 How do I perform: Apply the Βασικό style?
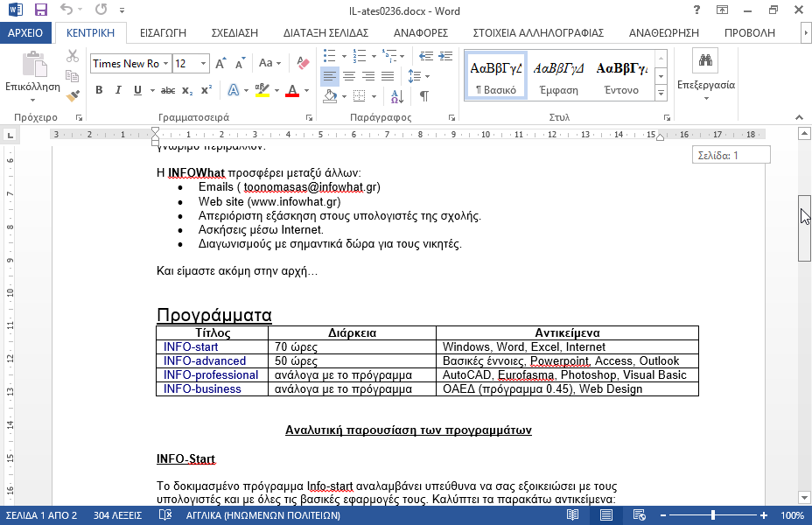click(496, 75)
